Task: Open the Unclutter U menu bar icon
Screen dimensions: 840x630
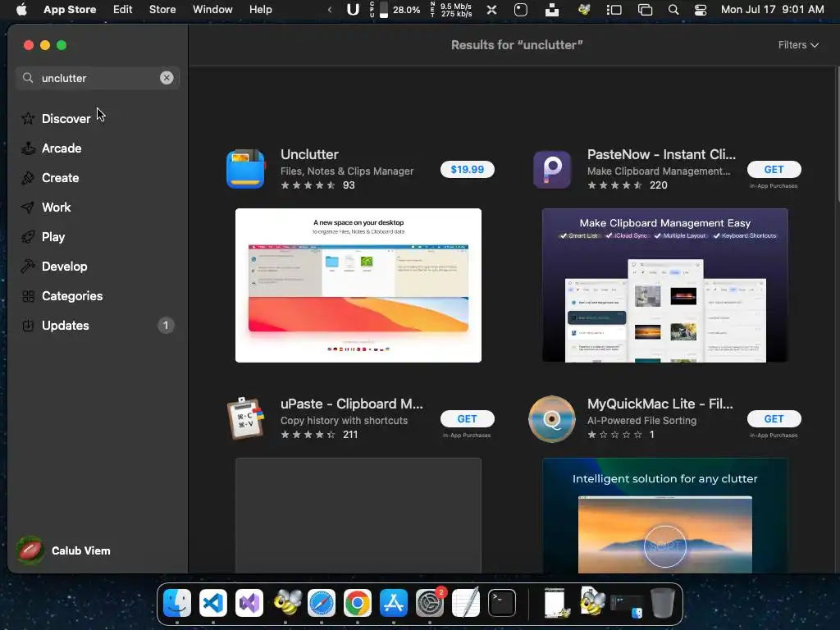Action: point(353,10)
